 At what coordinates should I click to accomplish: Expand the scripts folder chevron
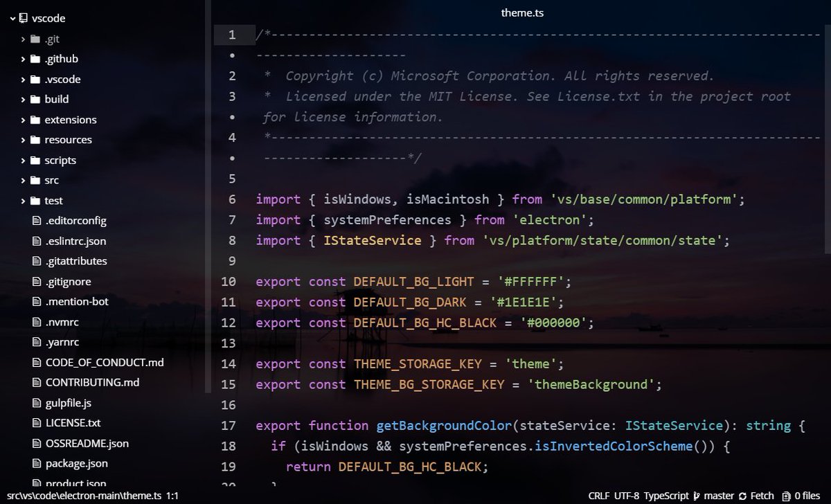pos(23,160)
